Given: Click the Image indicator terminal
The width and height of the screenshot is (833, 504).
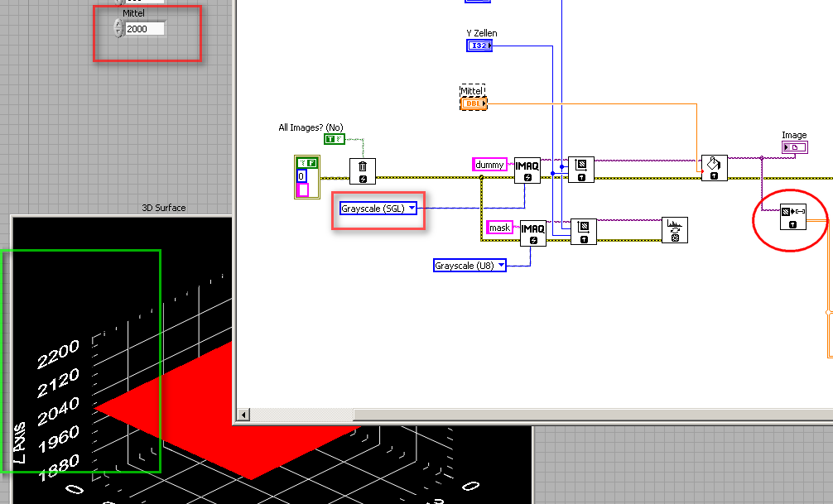Looking at the screenshot, I should tap(795, 147).
